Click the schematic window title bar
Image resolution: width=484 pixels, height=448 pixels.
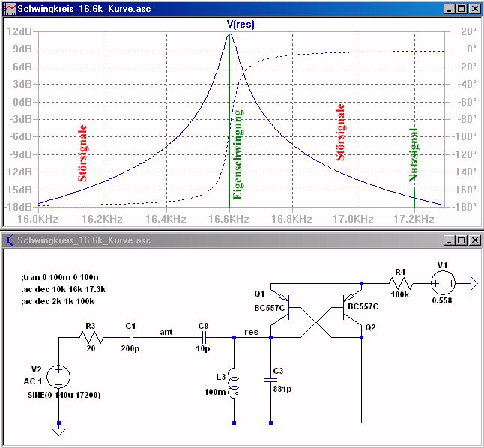(241, 240)
